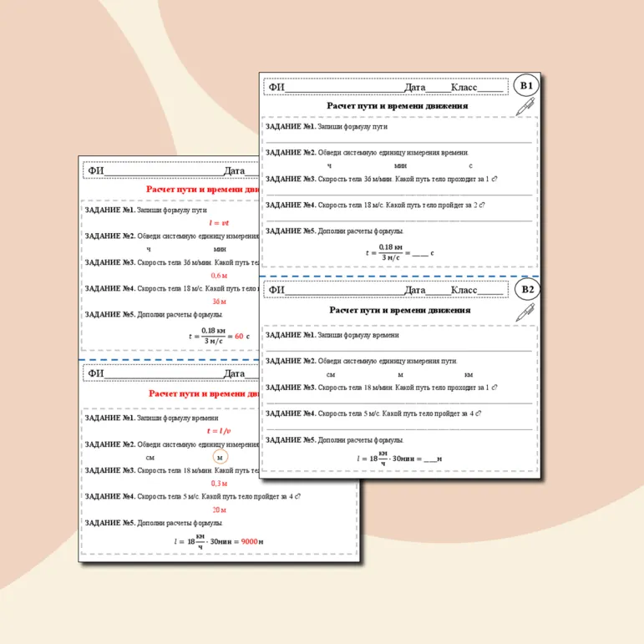Click the B2 variant badge circle
The height and width of the screenshot is (644, 644).
pyautogui.click(x=527, y=289)
